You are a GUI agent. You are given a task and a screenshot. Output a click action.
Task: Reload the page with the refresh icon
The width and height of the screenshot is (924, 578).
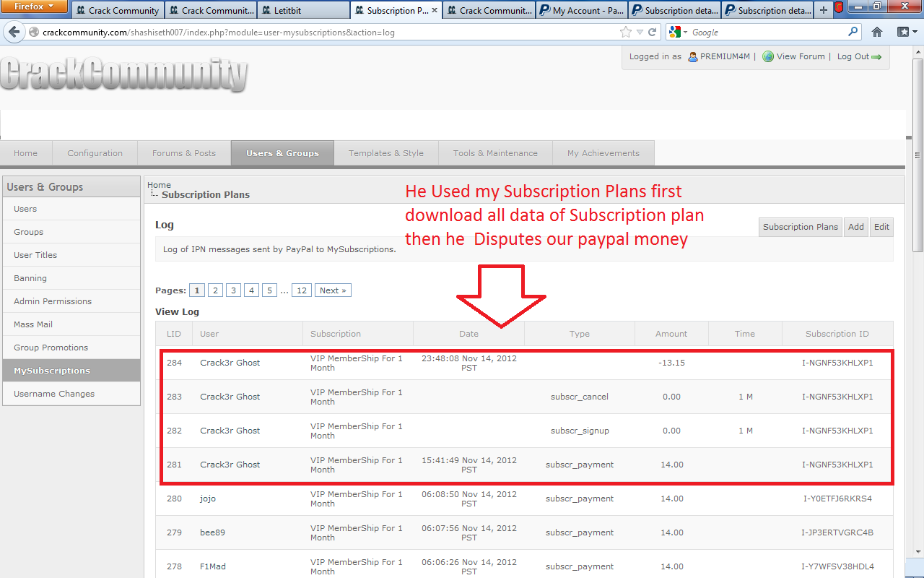click(x=653, y=33)
